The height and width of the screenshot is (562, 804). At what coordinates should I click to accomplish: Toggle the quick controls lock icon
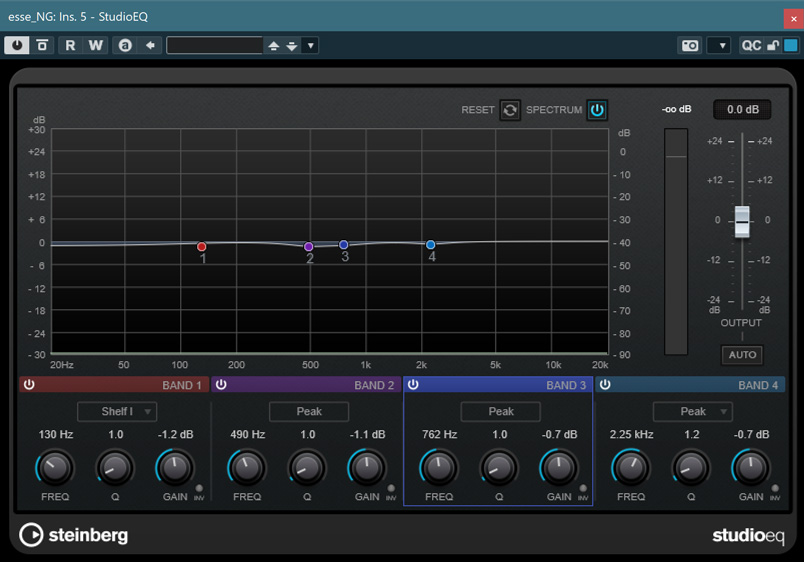point(773,45)
